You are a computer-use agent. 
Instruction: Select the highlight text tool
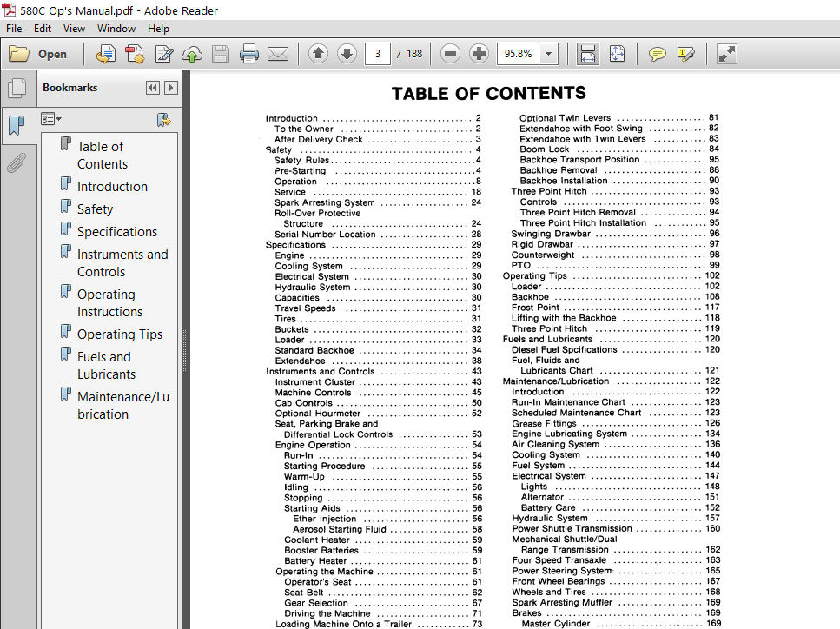686,54
